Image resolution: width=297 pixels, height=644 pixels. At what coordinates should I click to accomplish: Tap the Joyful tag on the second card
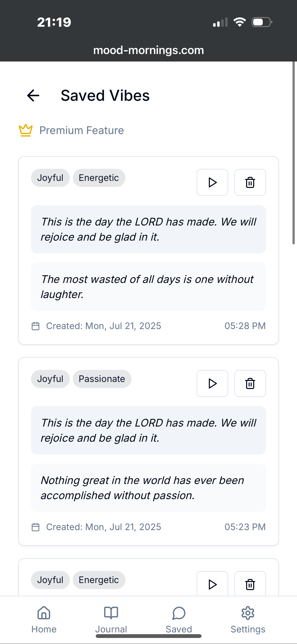coord(50,379)
